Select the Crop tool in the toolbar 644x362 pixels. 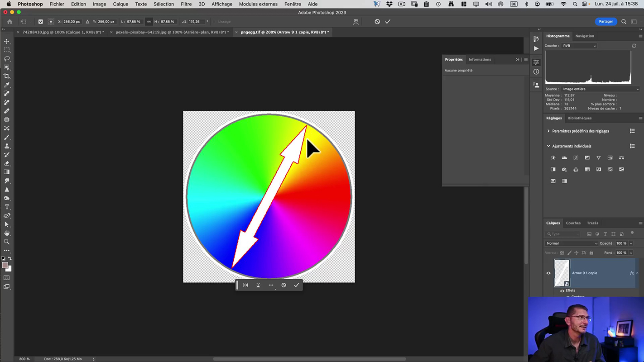pos(7,76)
